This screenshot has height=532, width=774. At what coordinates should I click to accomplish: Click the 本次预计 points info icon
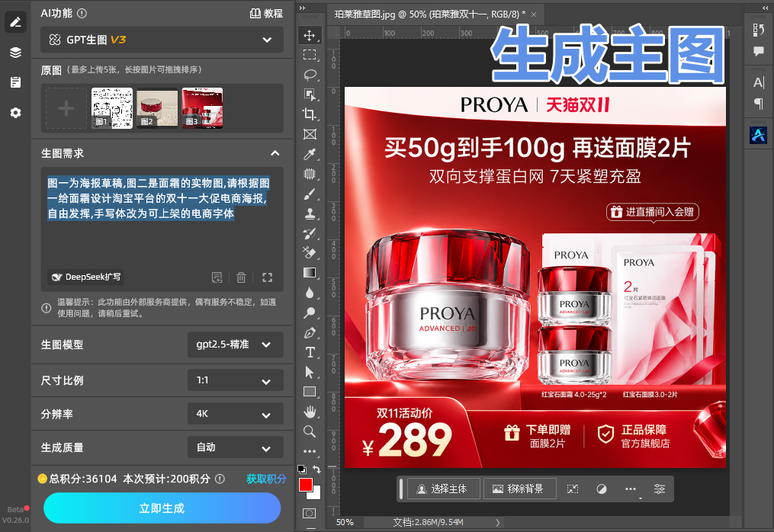220,479
